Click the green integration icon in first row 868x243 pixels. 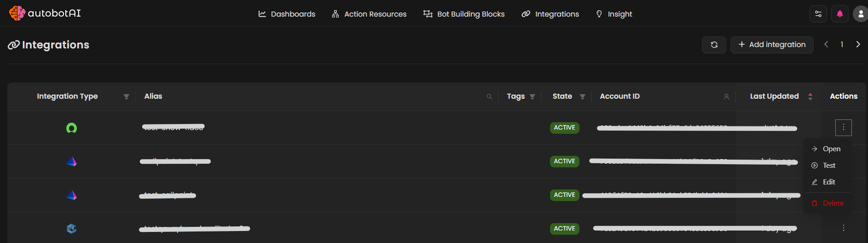point(71,128)
